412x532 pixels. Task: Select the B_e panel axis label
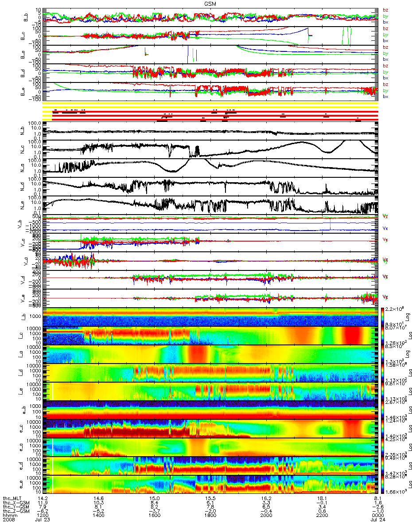tap(22, 91)
